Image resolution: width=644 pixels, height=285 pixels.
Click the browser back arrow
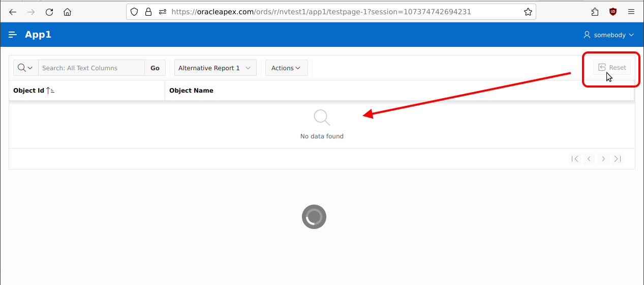tap(13, 12)
